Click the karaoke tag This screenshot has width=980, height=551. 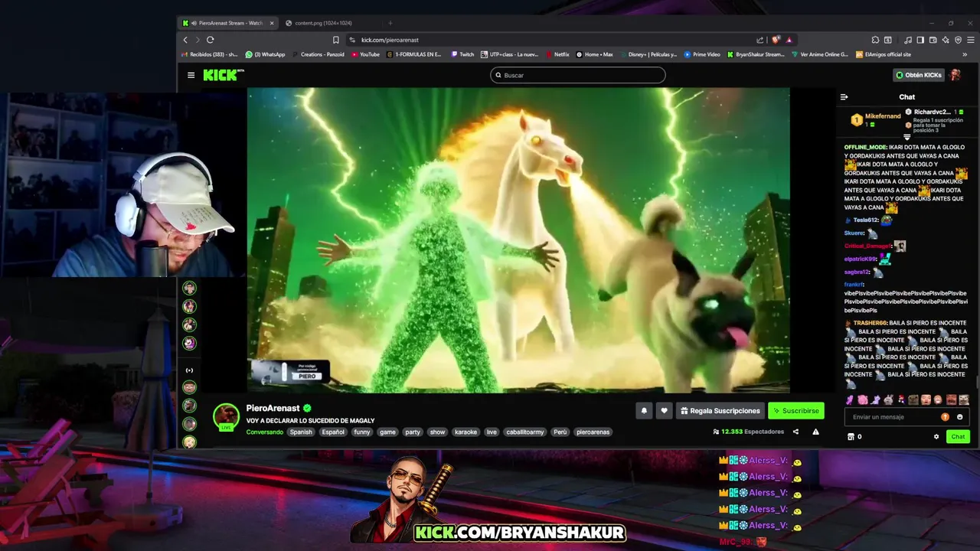(465, 432)
